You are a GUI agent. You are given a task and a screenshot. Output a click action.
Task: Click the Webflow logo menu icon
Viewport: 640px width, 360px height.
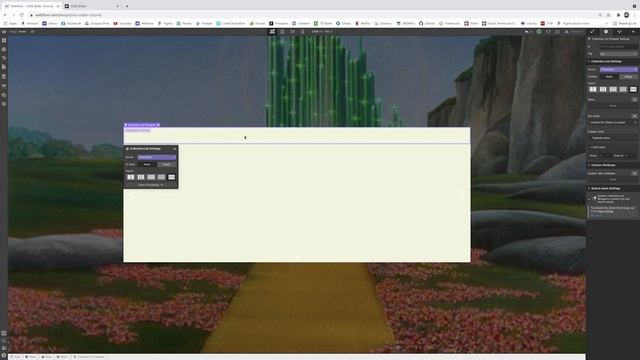(x=4, y=31)
